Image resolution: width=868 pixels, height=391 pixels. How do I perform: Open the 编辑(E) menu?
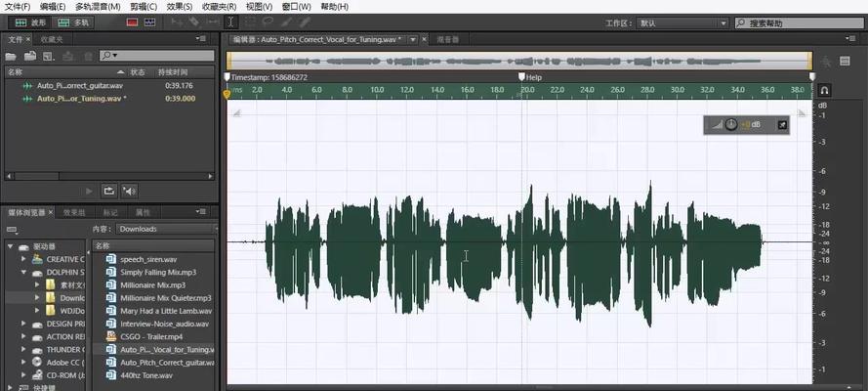(53, 7)
